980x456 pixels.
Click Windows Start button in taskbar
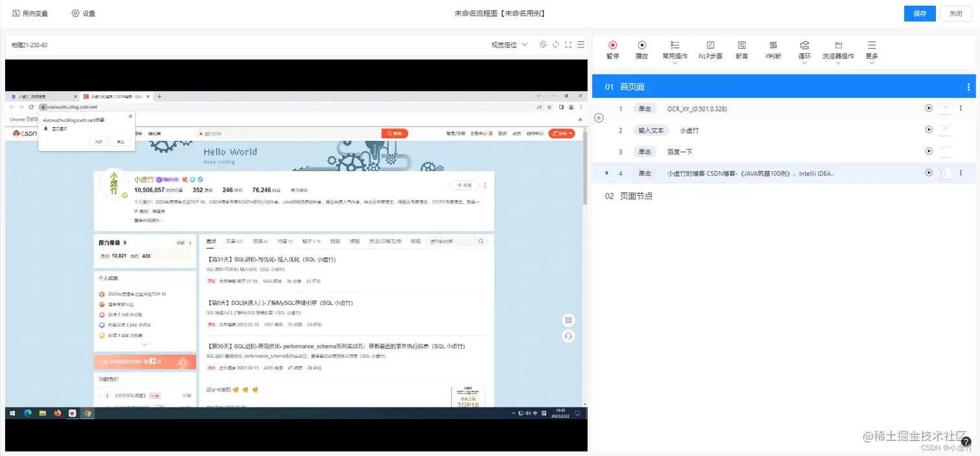coord(12,413)
